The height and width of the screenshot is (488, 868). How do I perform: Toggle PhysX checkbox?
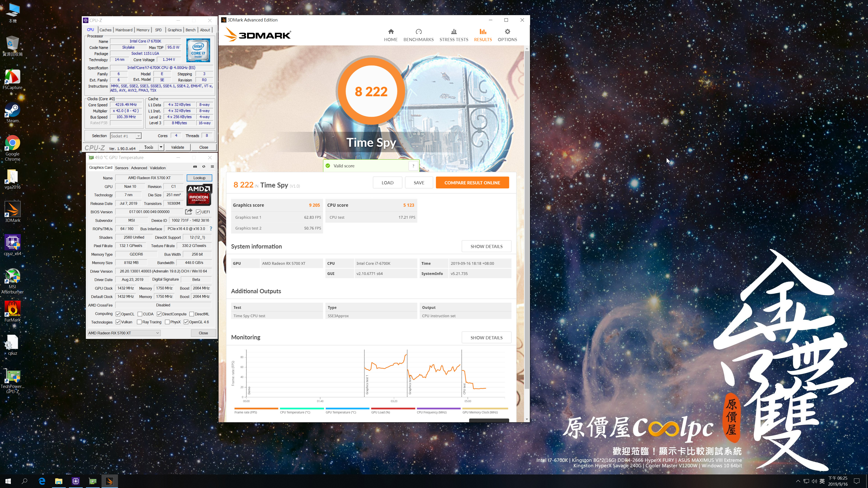click(x=167, y=322)
